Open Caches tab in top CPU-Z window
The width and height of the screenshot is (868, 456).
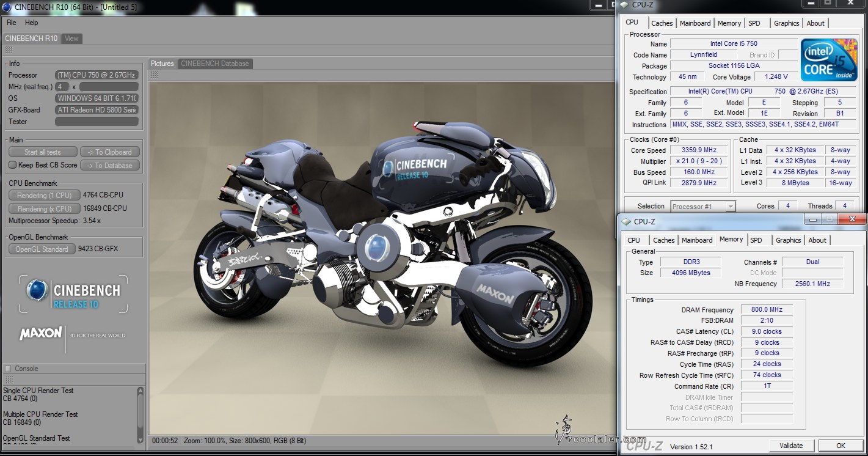tap(662, 23)
